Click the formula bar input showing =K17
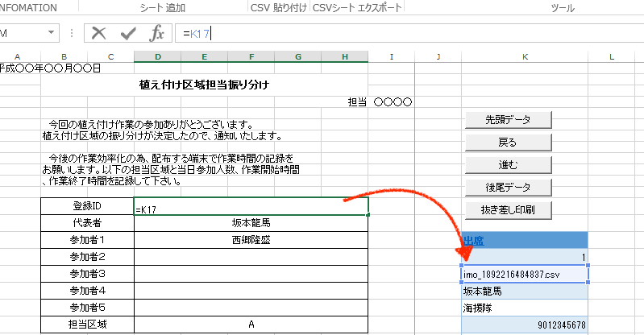644x335 pixels. (403, 33)
